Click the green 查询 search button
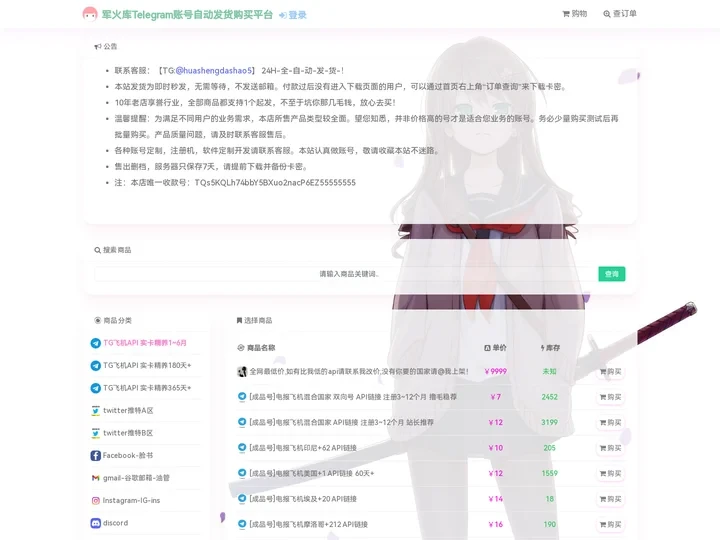Image resolution: width=720 pixels, height=540 pixels. (x=612, y=274)
